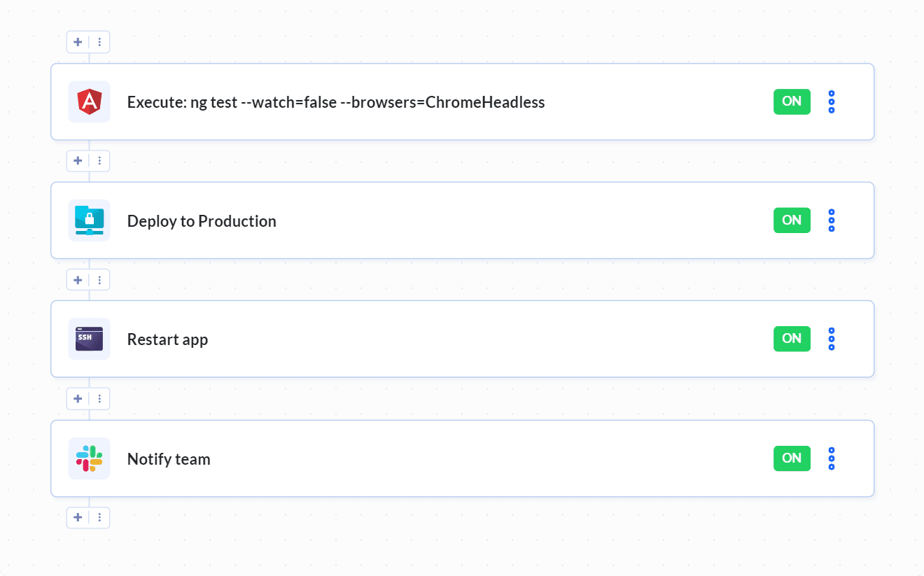Image resolution: width=924 pixels, height=576 pixels.
Task: Select the Restart app action title
Action: (x=167, y=339)
